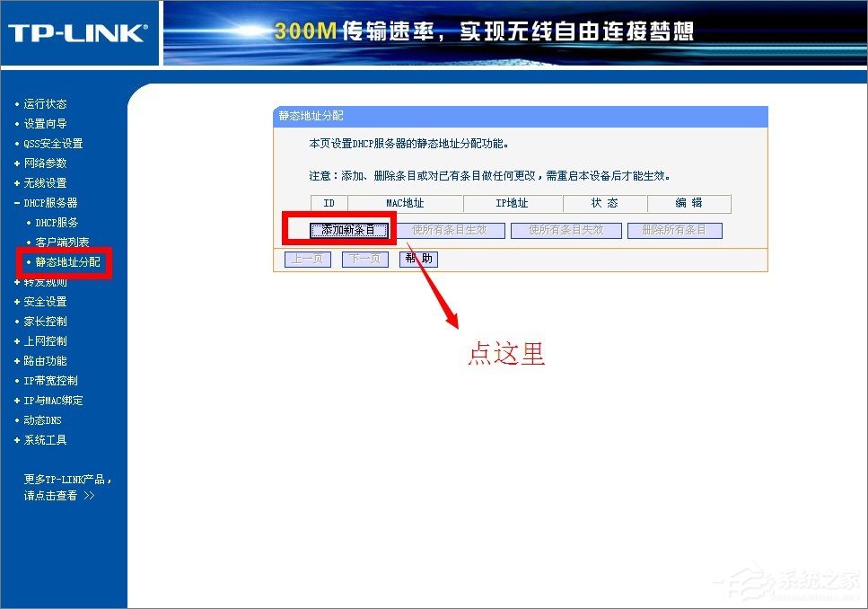Open 家长控制 settings
Image resolution: width=868 pixels, height=609 pixels.
coord(46,321)
